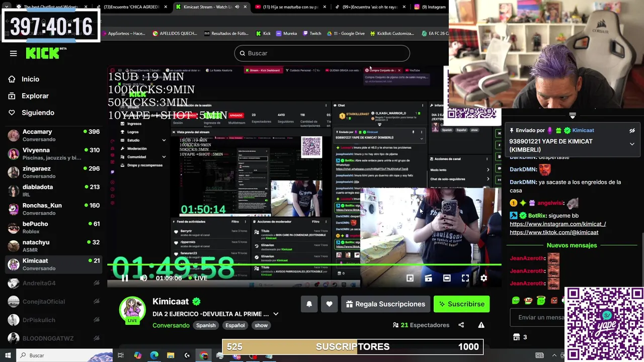The height and width of the screenshot is (362, 644).
Task: Pick the third green emote in chat bar
Action: pyautogui.click(x=541, y=301)
